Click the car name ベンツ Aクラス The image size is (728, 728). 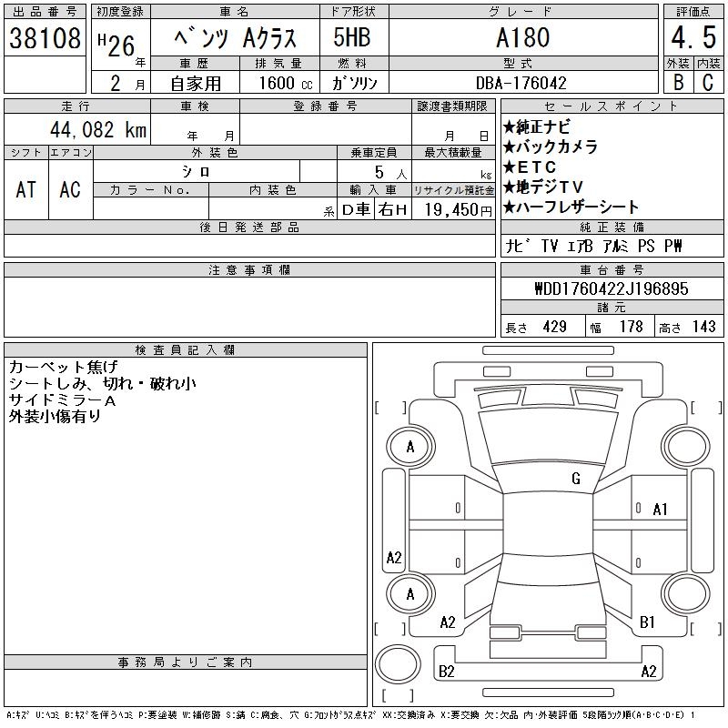point(235,38)
